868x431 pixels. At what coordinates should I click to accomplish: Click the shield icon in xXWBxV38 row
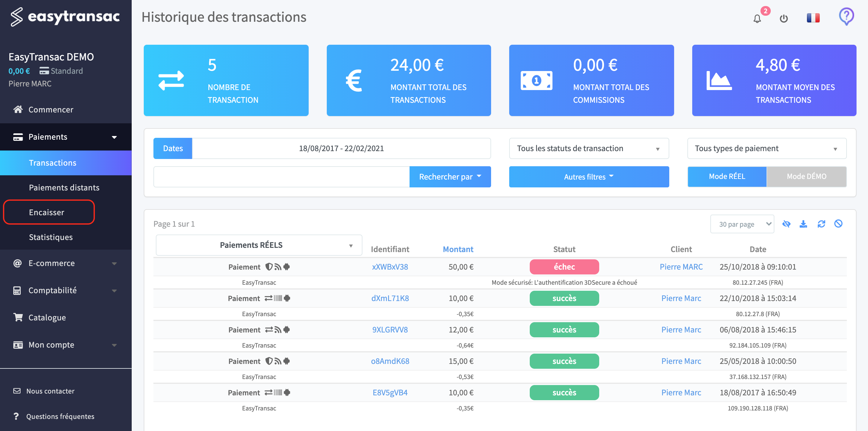[269, 267]
